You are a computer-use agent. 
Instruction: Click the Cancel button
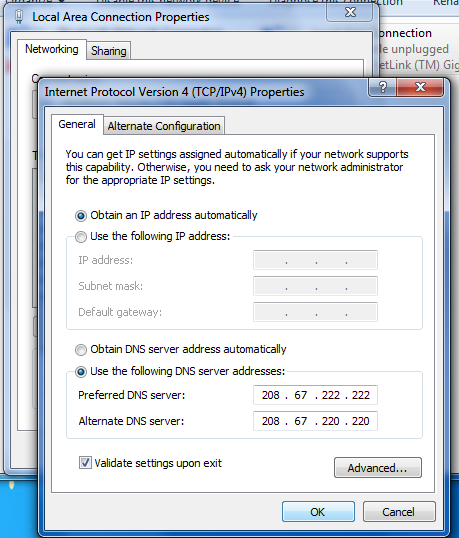(399, 512)
